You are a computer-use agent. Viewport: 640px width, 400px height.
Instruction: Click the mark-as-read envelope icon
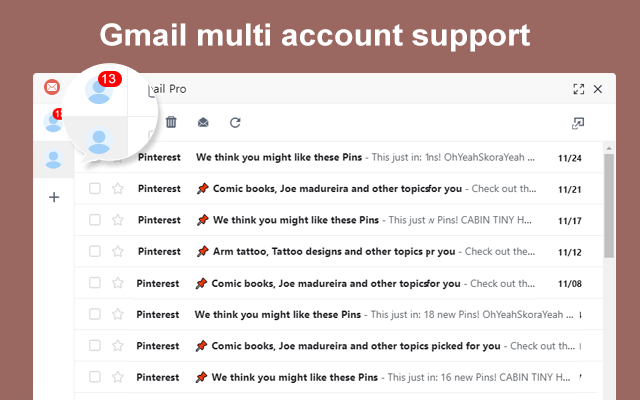[203, 122]
